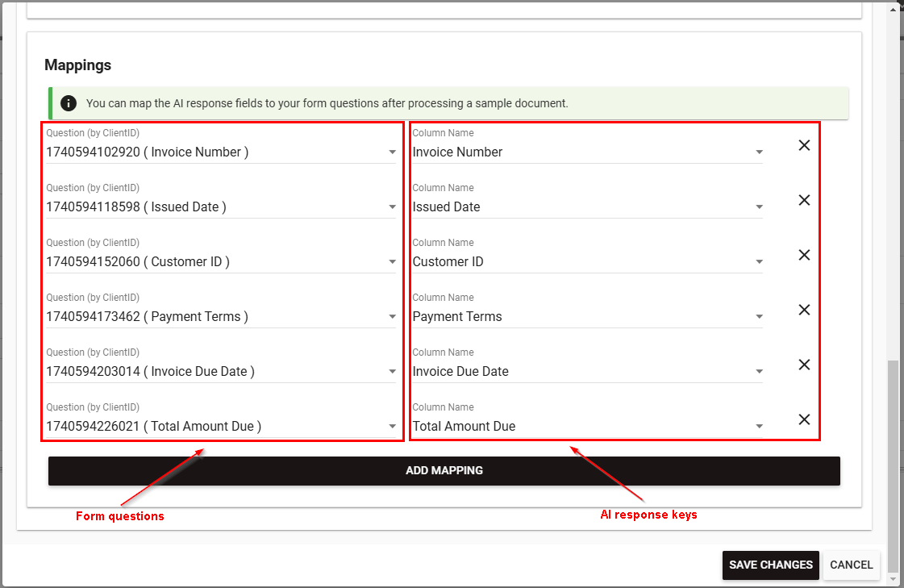The image size is (904, 588).
Task: Remove the Invoice Number mapping row
Action: point(804,145)
